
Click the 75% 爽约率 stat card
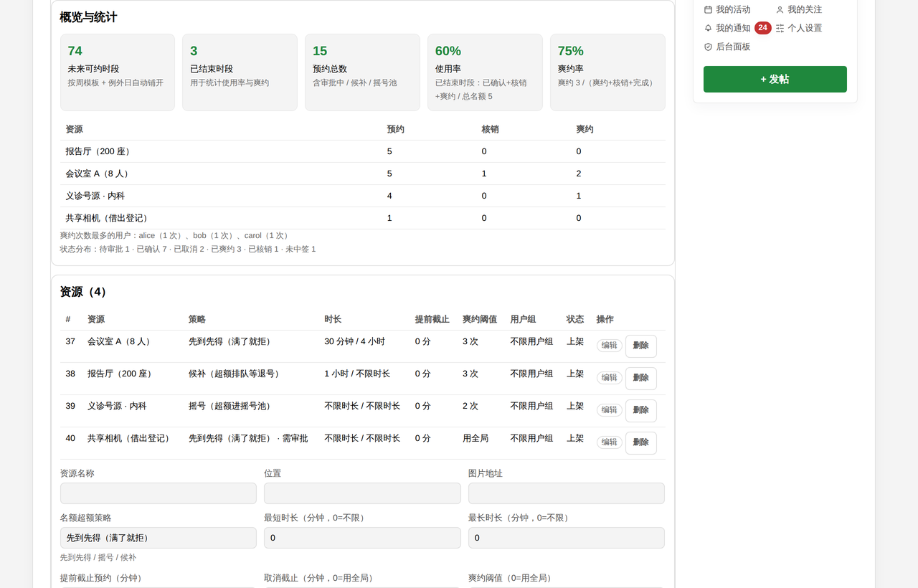[607, 72]
